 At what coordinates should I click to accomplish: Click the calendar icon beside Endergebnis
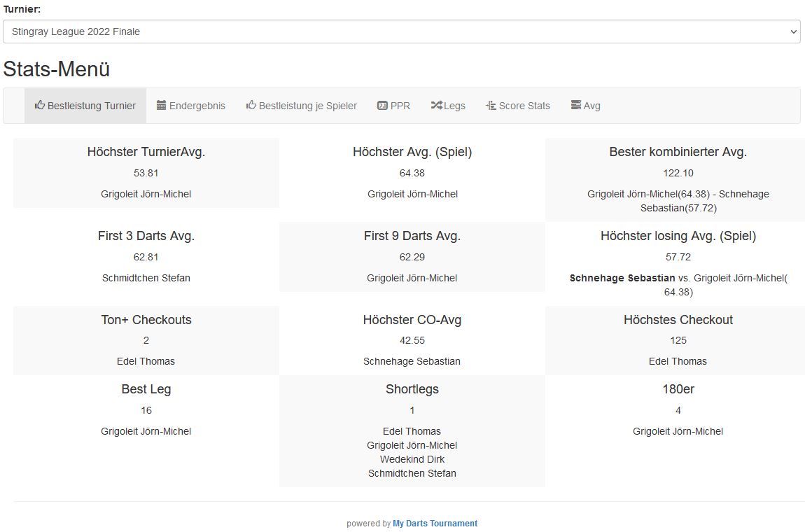162,106
